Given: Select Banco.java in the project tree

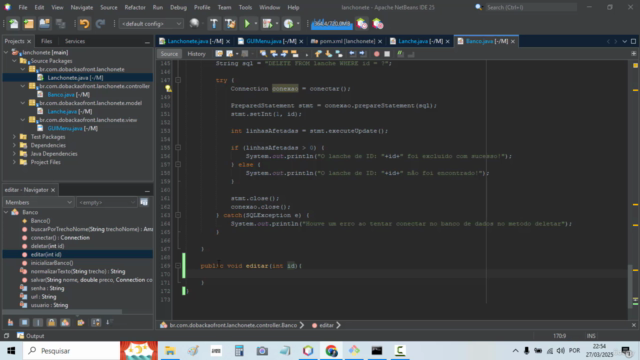Looking at the screenshot, I should [x=68, y=95].
